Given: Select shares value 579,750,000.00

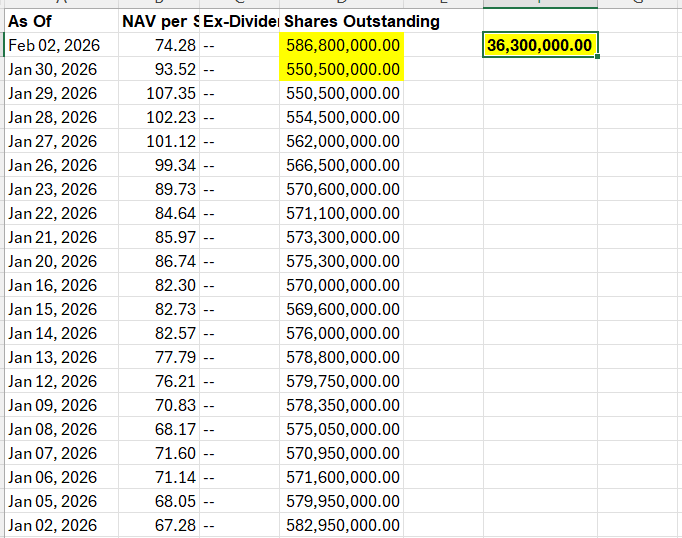Looking at the screenshot, I should pyautogui.click(x=342, y=381).
